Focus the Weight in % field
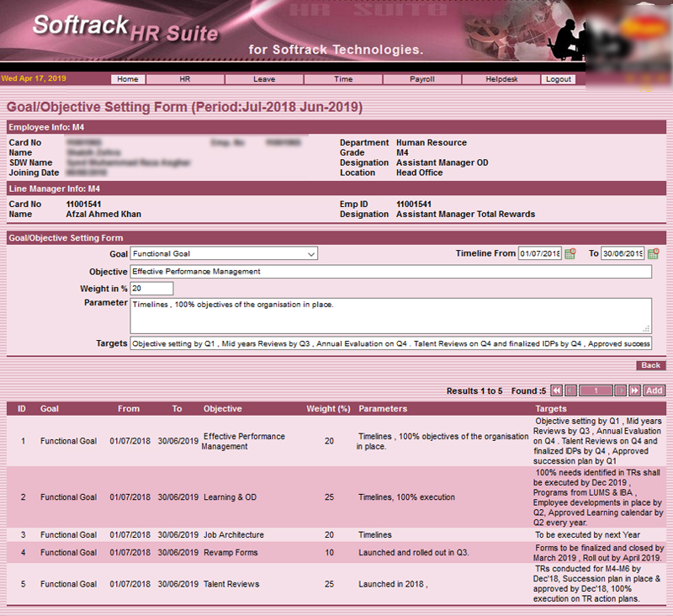This screenshot has width=673, height=616. 151,289
